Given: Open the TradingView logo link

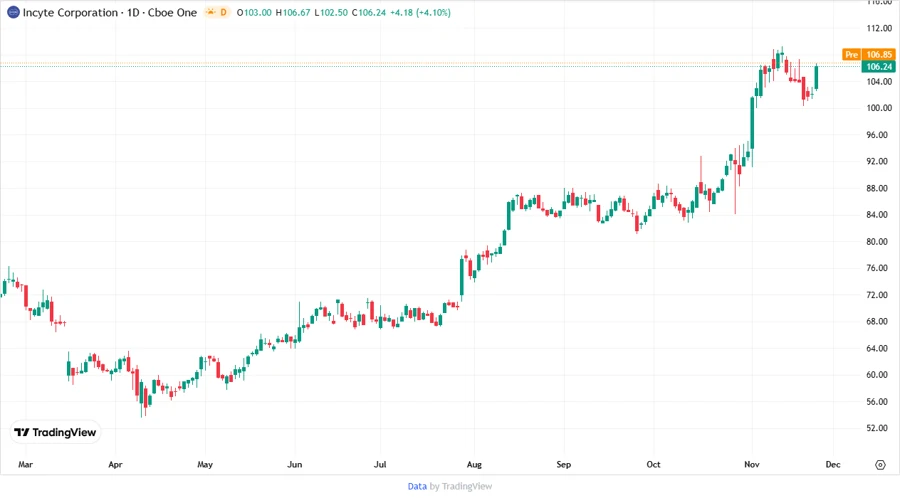Looking at the screenshot, I should pos(55,432).
